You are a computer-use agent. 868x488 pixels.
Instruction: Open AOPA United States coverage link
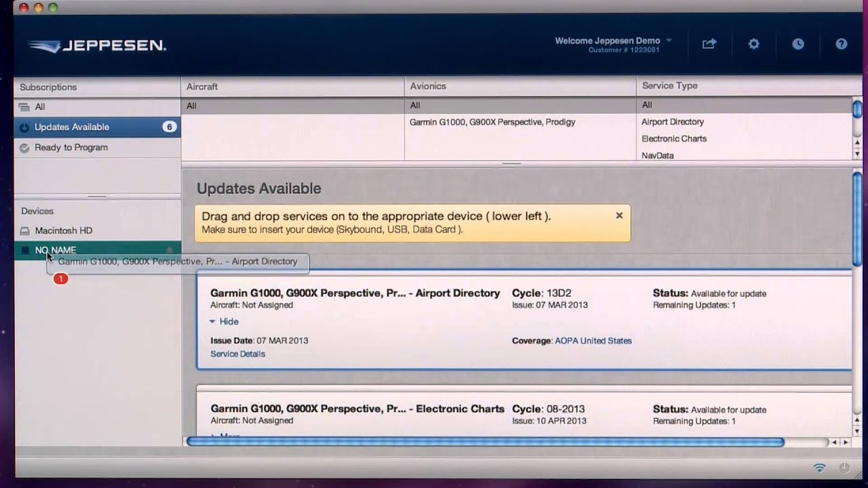pyautogui.click(x=593, y=341)
